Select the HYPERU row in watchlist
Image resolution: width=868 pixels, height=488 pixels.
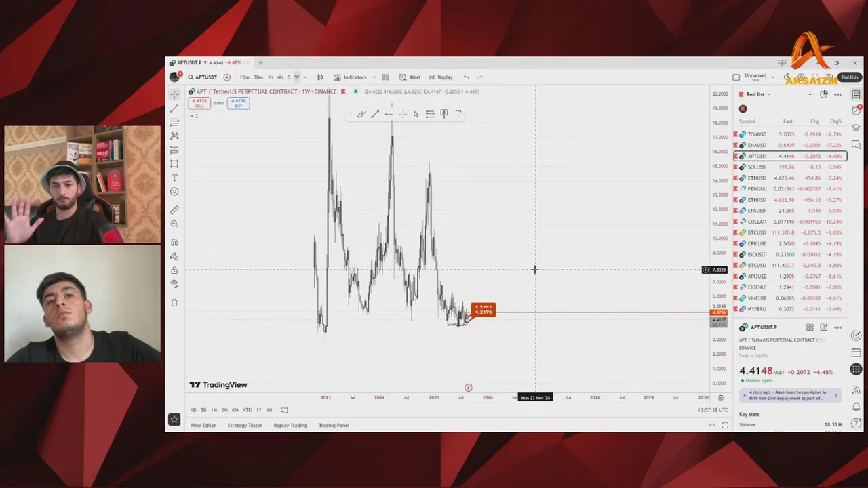[x=790, y=309]
